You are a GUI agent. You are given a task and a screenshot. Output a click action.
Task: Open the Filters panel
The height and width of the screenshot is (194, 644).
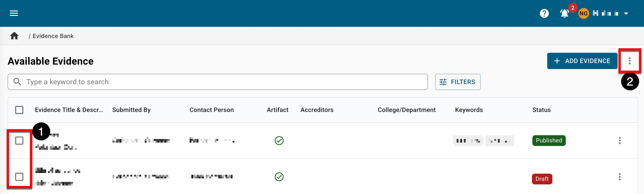coord(458,82)
